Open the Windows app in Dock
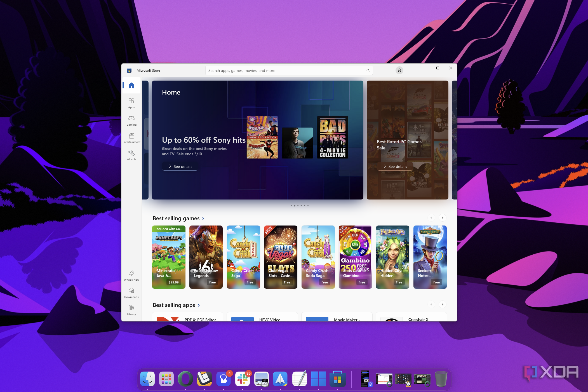Viewport: 588px width, 392px height. [319, 379]
